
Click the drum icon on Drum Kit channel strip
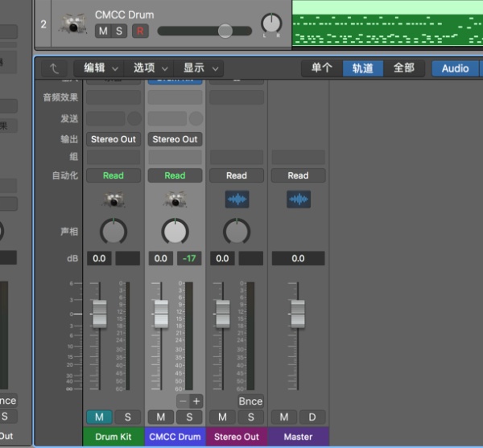pyautogui.click(x=114, y=199)
